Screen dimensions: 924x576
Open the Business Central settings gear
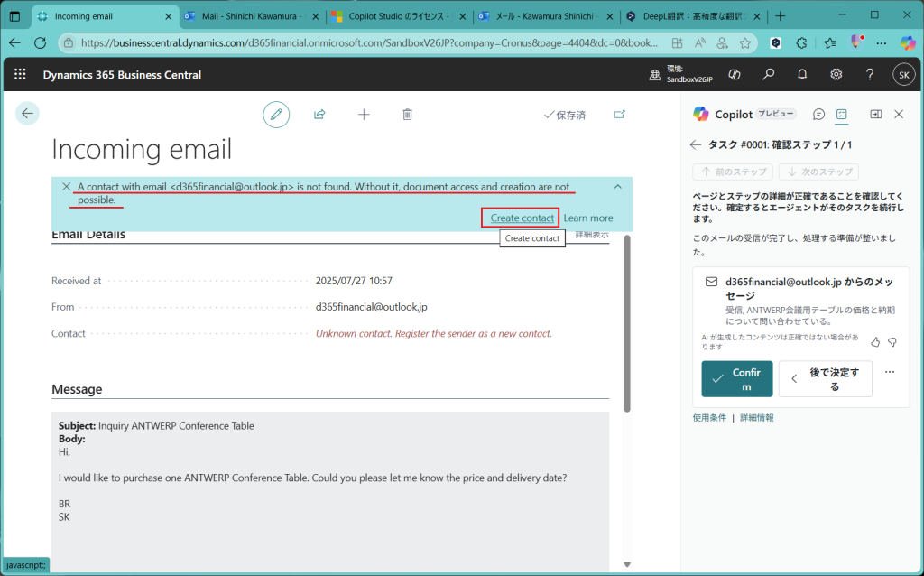[x=836, y=74]
